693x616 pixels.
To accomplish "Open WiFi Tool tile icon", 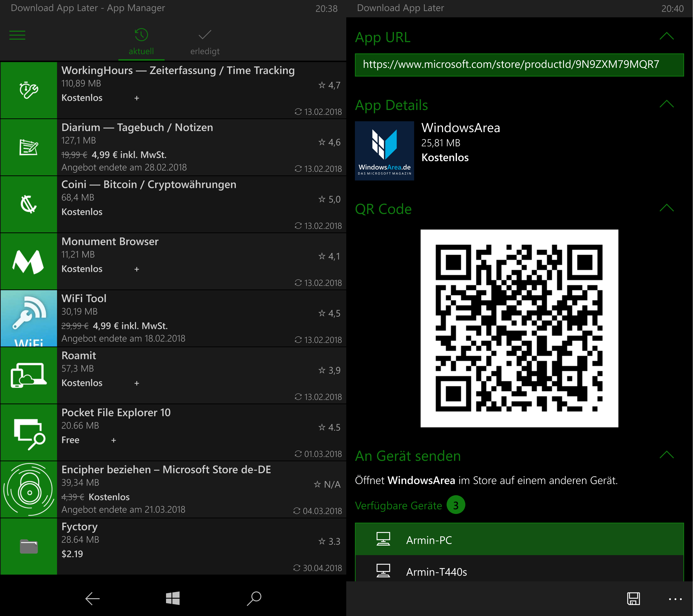I will [29, 318].
